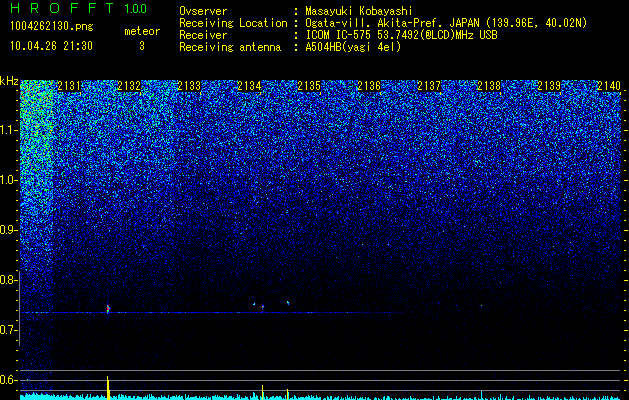
Task: Click the Receiving Location label
Action: click(233, 23)
